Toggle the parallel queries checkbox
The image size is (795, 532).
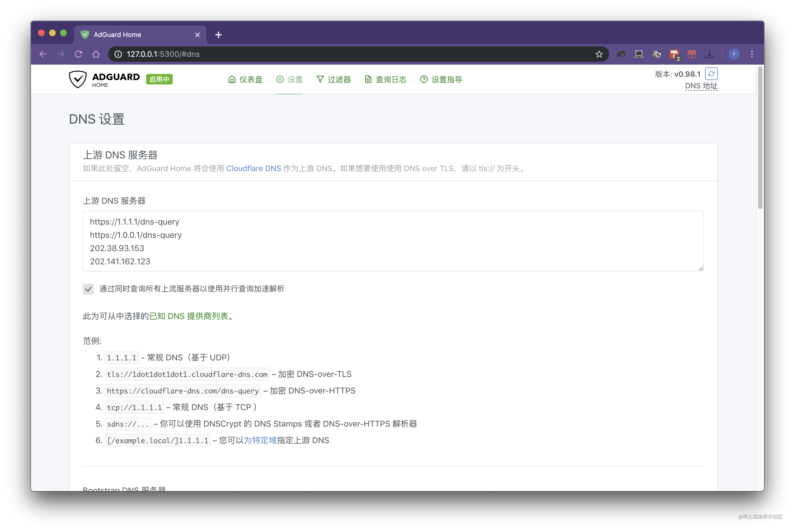(88, 289)
